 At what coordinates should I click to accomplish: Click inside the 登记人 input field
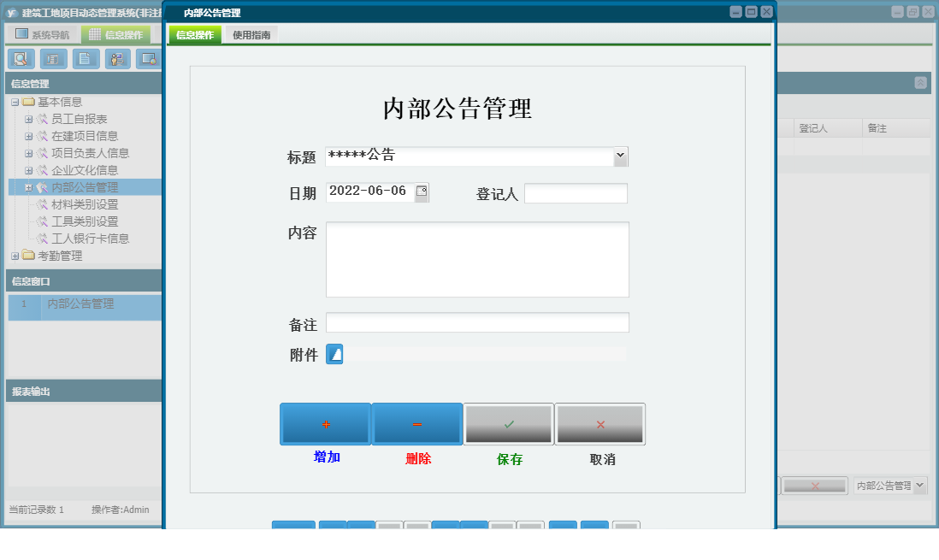coord(576,192)
